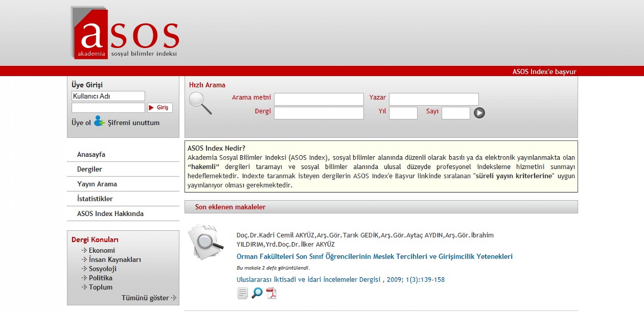The height and width of the screenshot is (313, 644).
Task: Open the article PDF icon
Action: pos(271,293)
